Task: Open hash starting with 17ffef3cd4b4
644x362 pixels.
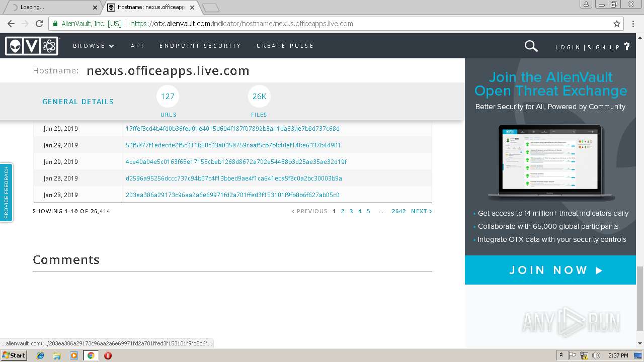Action: tap(232, 129)
